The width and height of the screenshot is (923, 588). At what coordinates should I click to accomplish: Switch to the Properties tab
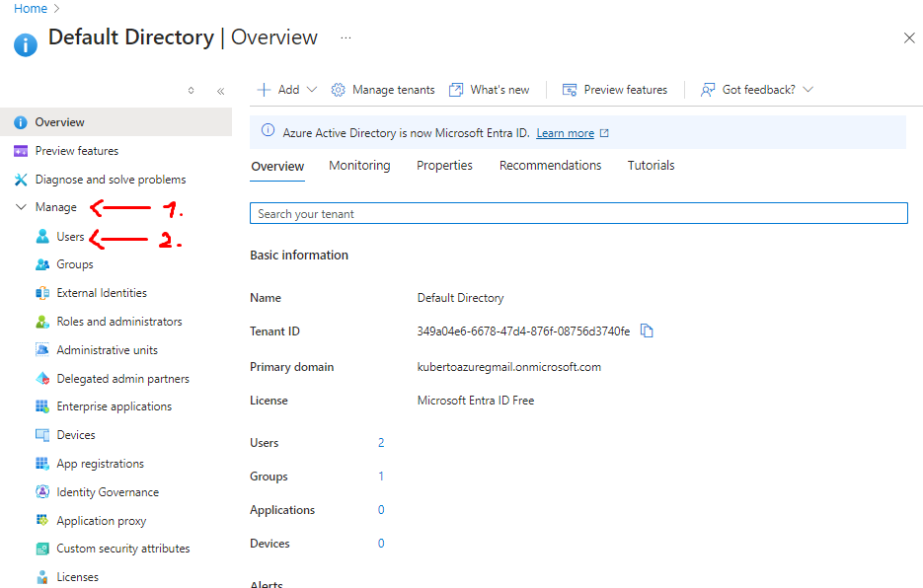tap(444, 166)
